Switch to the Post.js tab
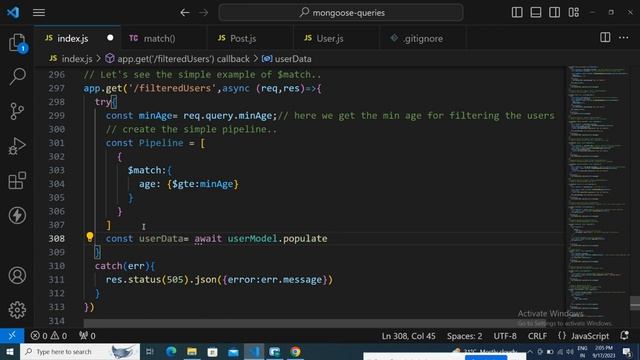 pyautogui.click(x=243, y=38)
